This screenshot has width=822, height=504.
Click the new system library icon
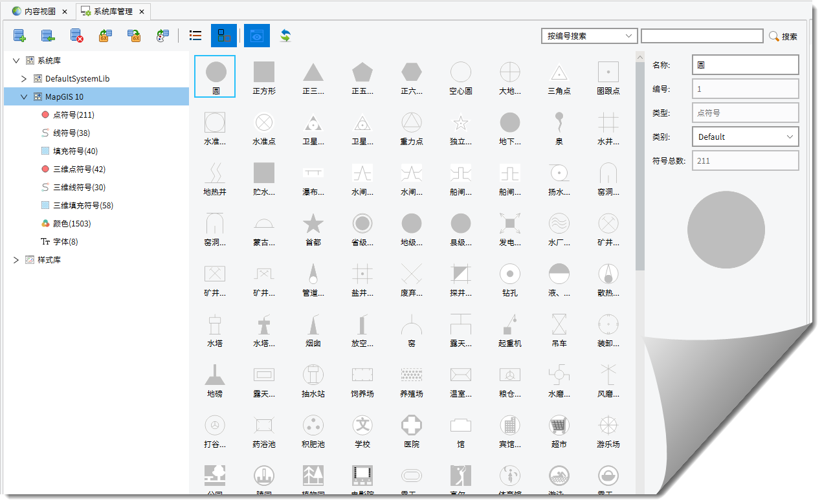pyautogui.click(x=19, y=36)
